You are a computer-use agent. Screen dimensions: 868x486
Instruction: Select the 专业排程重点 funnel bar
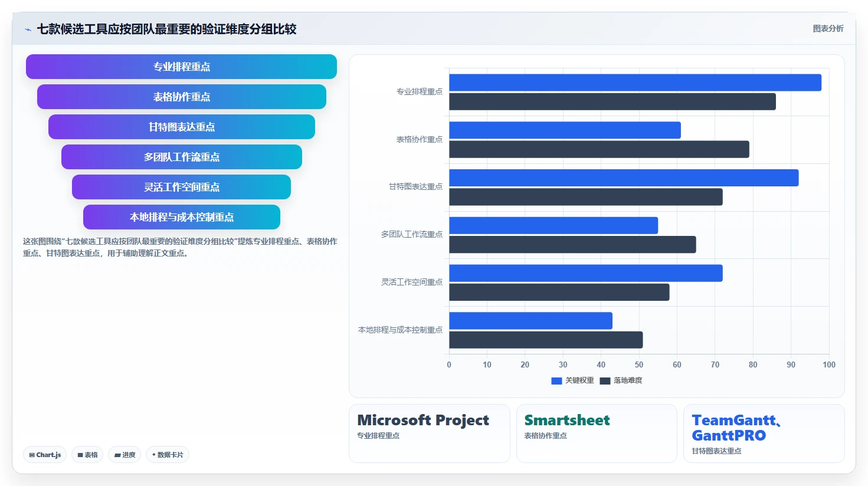point(181,67)
